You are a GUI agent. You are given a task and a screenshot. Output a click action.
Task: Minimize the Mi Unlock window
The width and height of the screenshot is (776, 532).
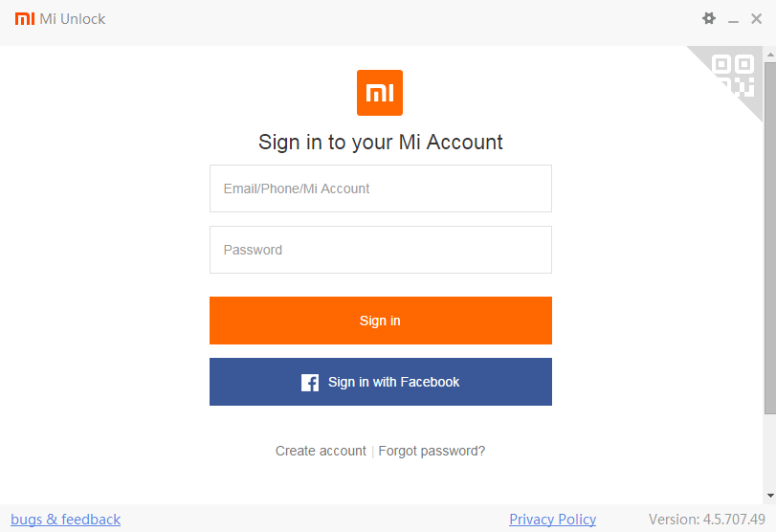(734, 19)
